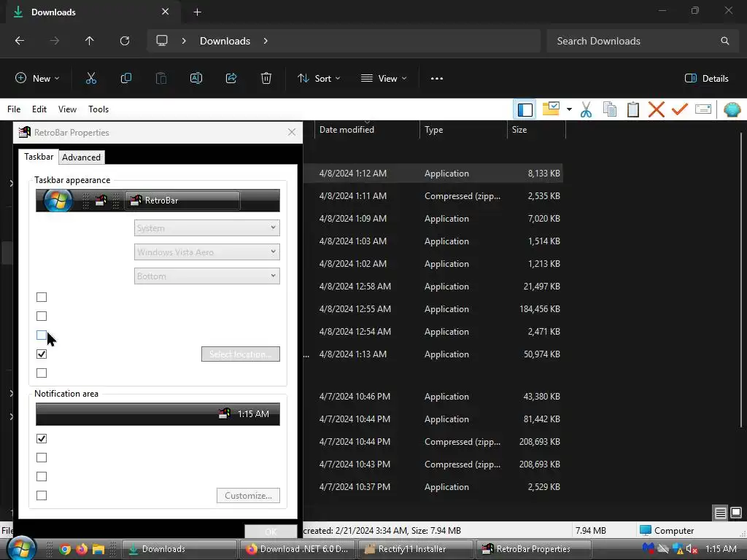Click the envelope Email icon
The image size is (747, 560).
[703, 109]
